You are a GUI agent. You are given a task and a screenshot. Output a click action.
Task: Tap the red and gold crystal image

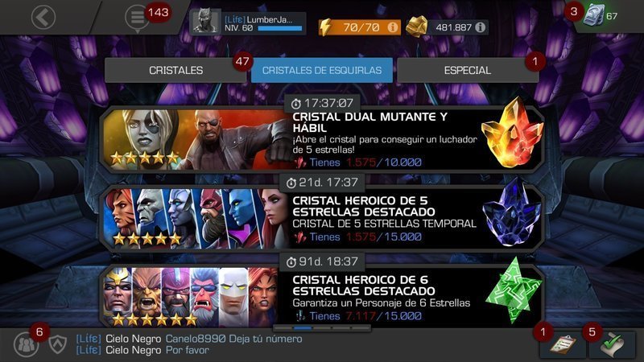pyautogui.click(x=512, y=134)
